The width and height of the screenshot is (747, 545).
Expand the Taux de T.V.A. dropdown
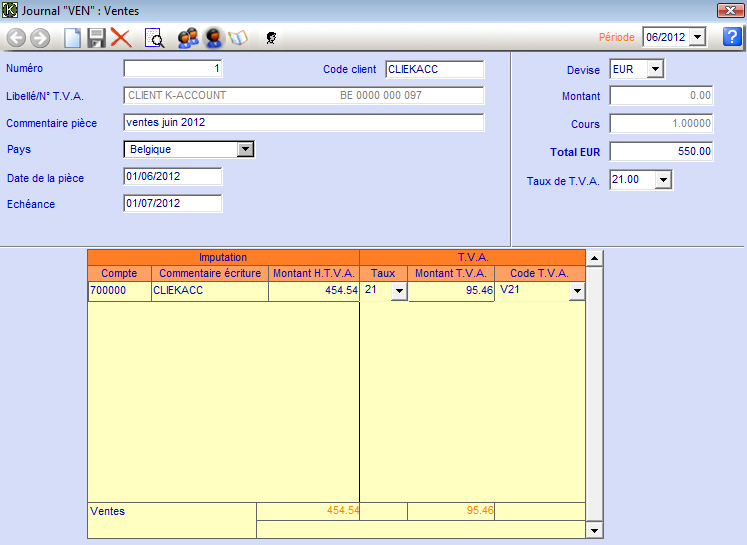(663, 180)
